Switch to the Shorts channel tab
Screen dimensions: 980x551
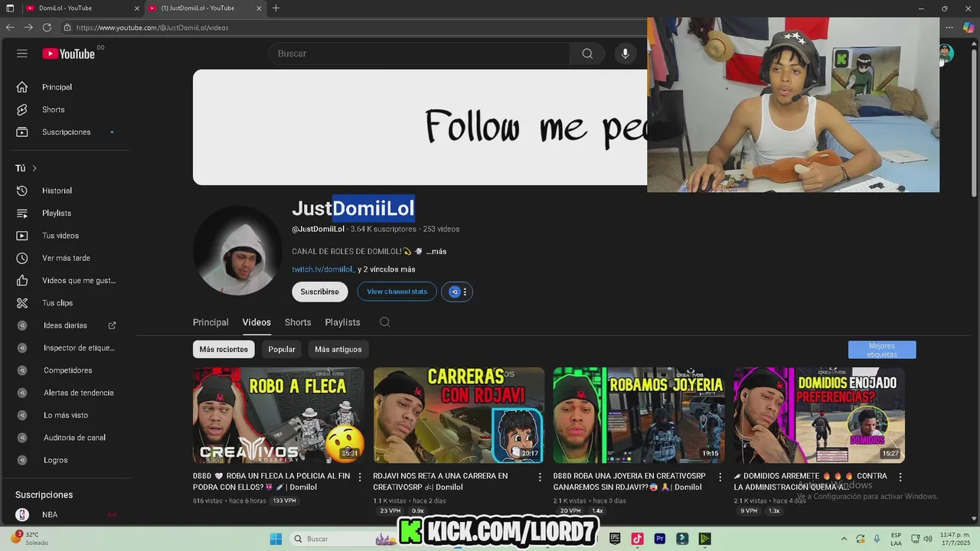coord(298,322)
